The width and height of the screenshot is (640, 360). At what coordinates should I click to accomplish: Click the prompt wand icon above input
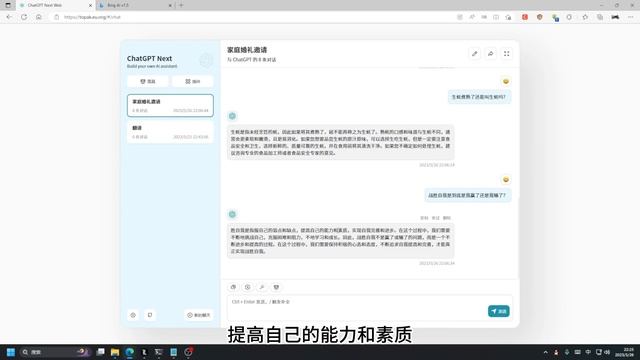262,287
